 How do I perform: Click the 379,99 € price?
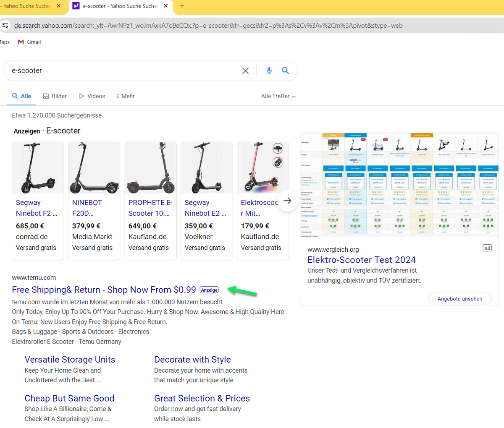[x=86, y=226]
